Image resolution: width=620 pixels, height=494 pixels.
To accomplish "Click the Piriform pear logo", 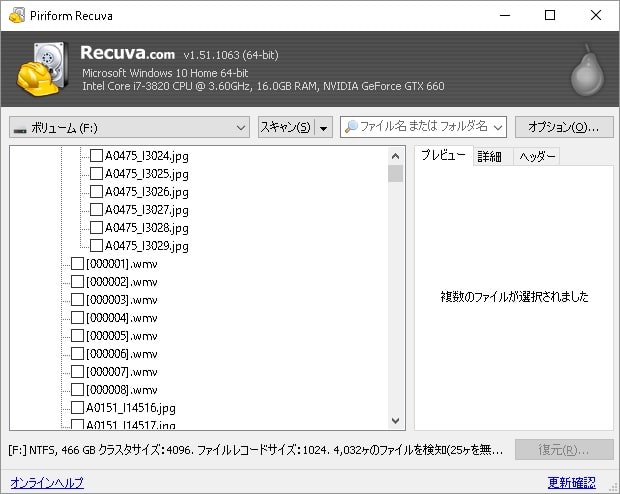I will pyautogui.click(x=587, y=70).
